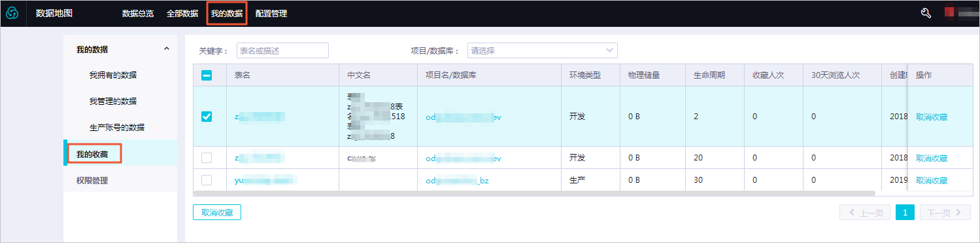
Task: Open 生产账号的数据 in sidebar
Action: point(117,128)
